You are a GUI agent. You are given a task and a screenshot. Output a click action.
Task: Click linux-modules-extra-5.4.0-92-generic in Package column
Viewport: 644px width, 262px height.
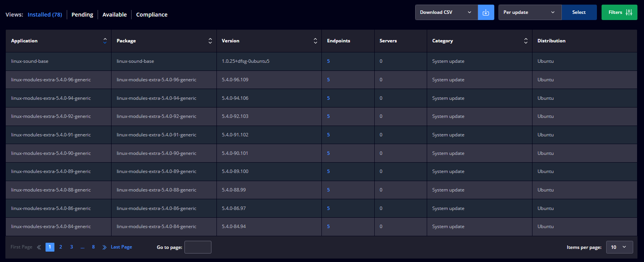(157, 116)
